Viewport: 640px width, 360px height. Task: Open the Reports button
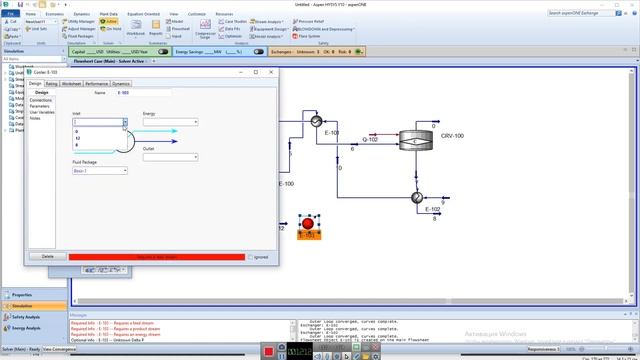point(156,28)
